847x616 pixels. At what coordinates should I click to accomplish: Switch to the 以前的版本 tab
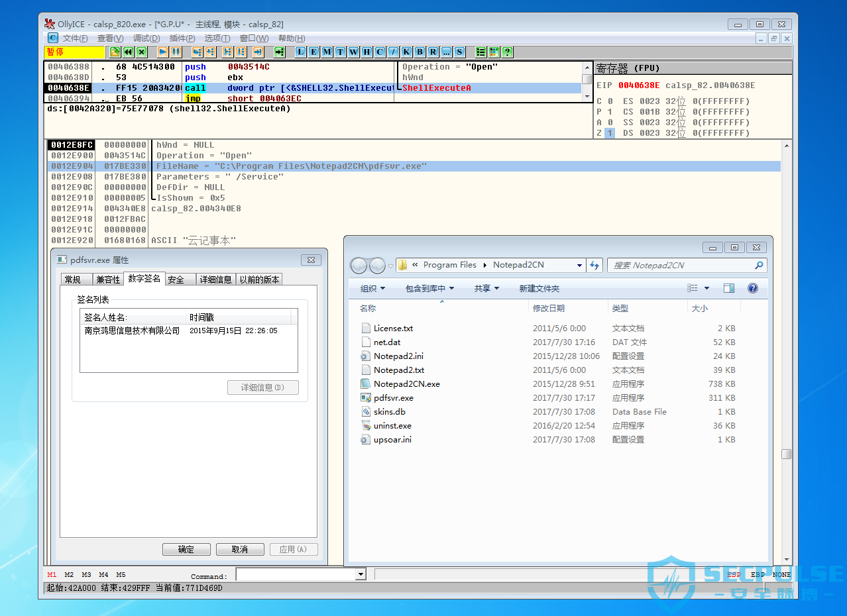coord(259,280)
